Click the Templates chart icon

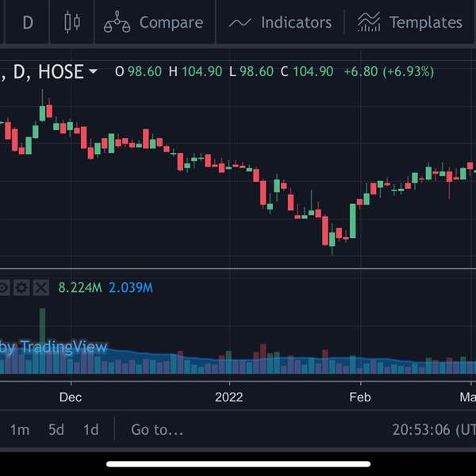368,22
